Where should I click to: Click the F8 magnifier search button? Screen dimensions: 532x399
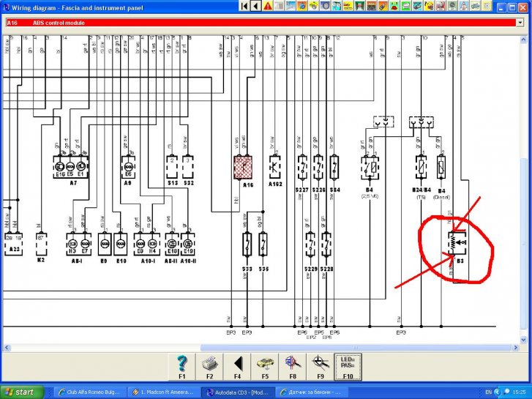pyautogui.click(x=291, y=365)
